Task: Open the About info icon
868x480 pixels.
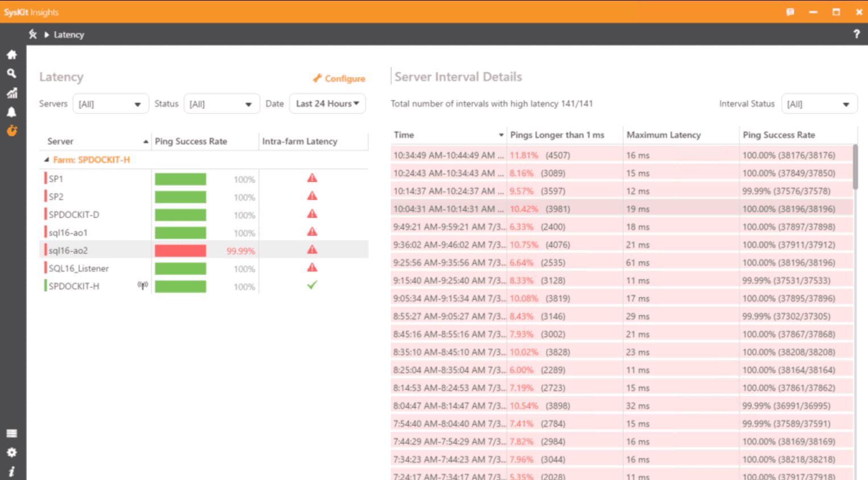Action: (11, 471)
